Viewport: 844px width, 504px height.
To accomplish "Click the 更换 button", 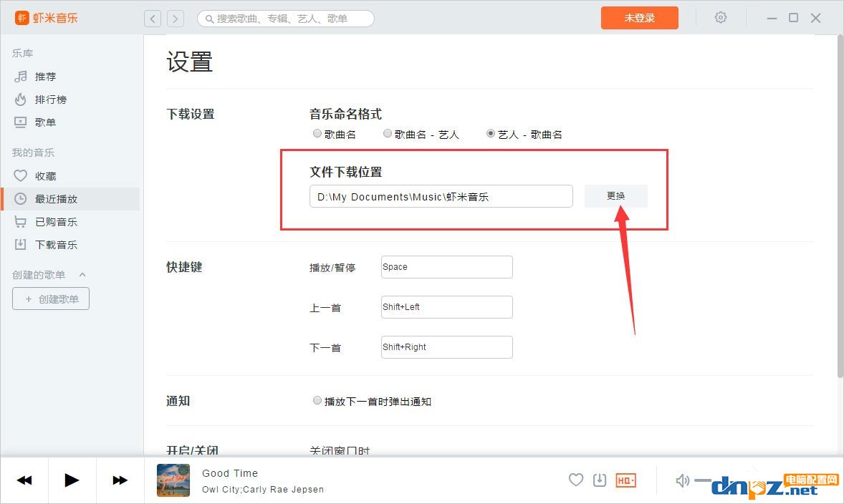I will [x=615, y=196].
